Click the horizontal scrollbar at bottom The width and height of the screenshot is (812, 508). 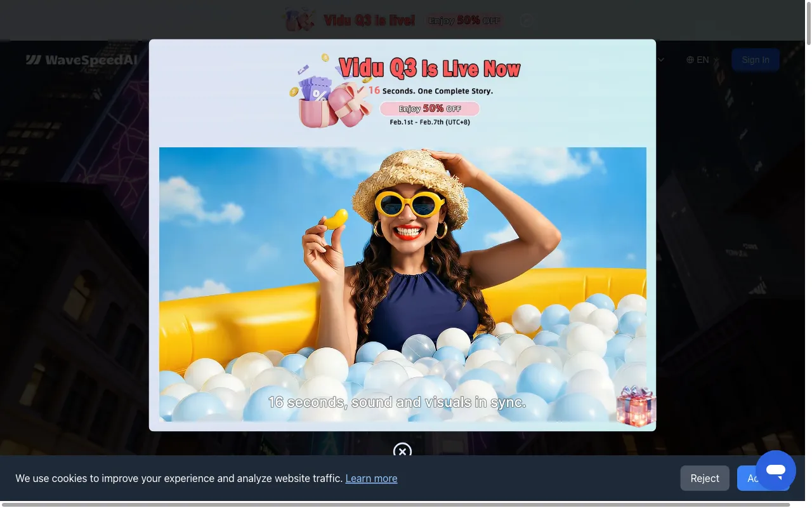pyautogui.click(x=396, y=505)
